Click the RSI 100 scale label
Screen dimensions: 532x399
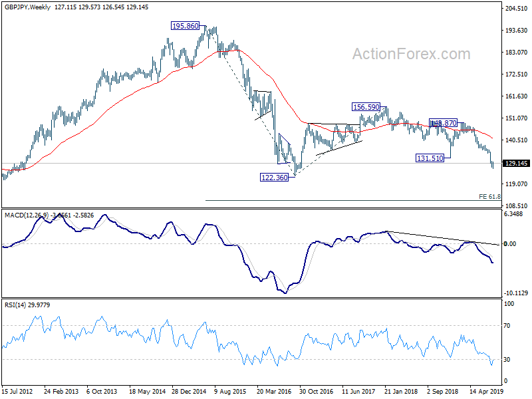point(509,304)
